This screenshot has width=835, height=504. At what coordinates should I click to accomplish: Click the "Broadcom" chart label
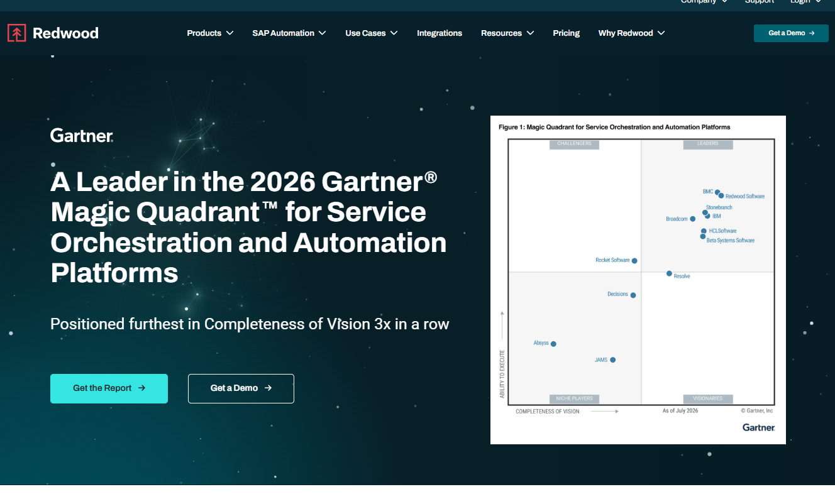pos(677,219)
